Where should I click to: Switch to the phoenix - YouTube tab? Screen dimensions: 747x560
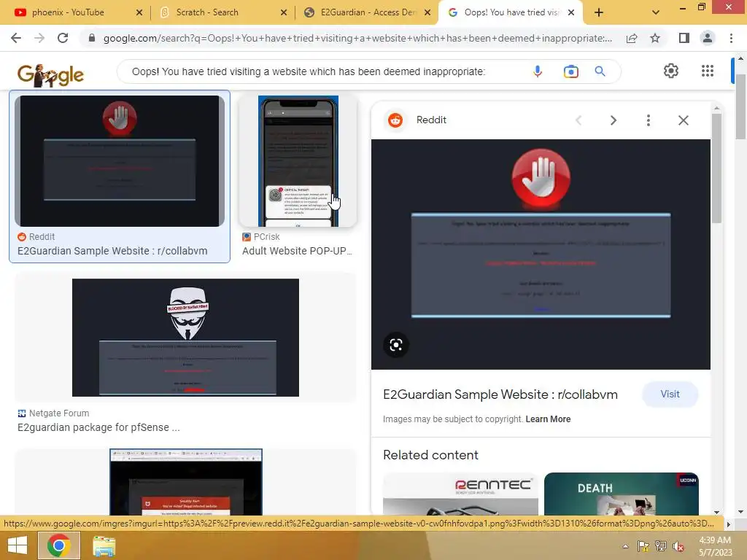[x=68, y=12]
